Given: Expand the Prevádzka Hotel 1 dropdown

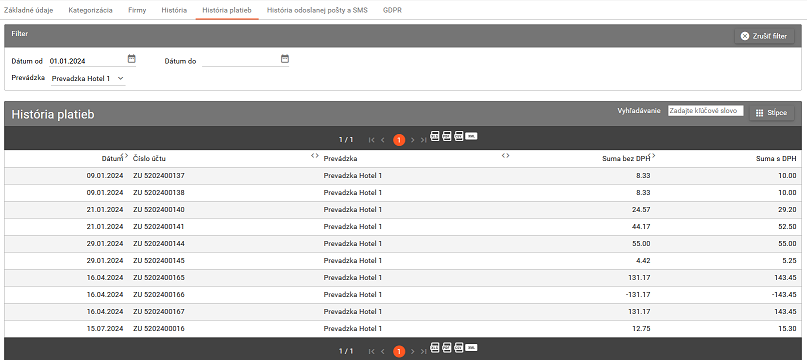Looking at the screenshot, I should pyautogui.click(x=88, y=79).
